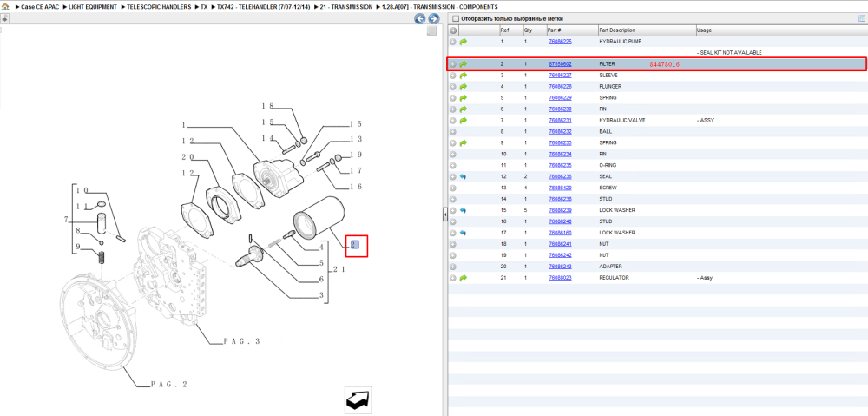
Task: Select the D-RING description cell
Action: (x=608, y=165)
